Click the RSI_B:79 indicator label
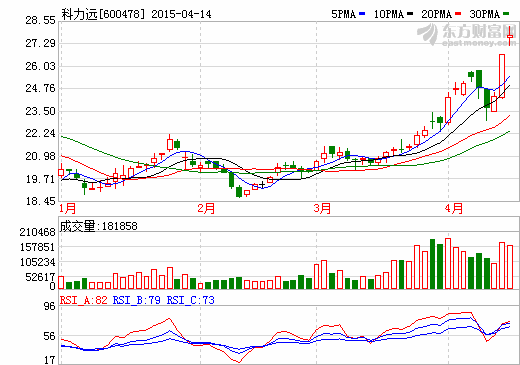The image size is (520, 365). (x=137, y=300)
